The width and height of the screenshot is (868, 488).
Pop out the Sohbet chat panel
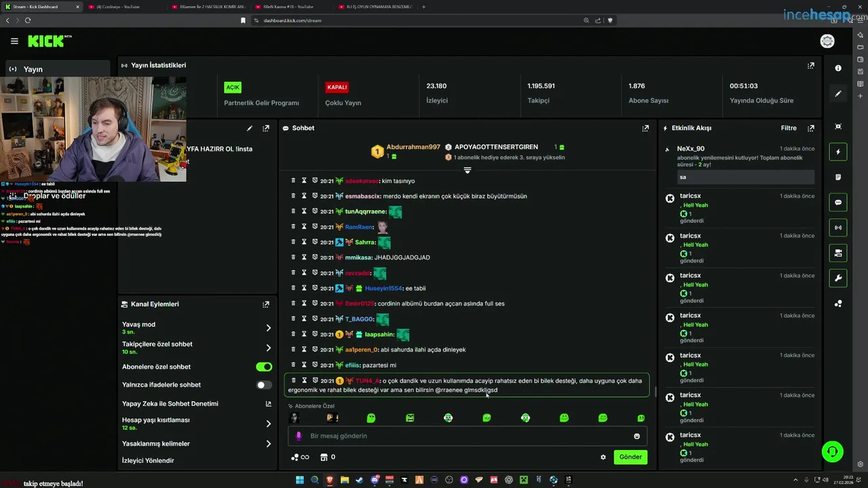click(646, 128)
